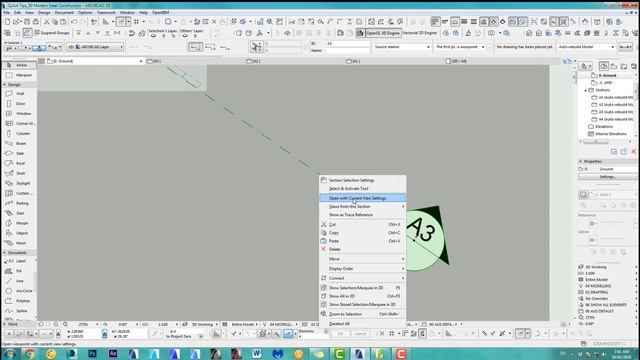Click the New document icon

tap(7, 22)
